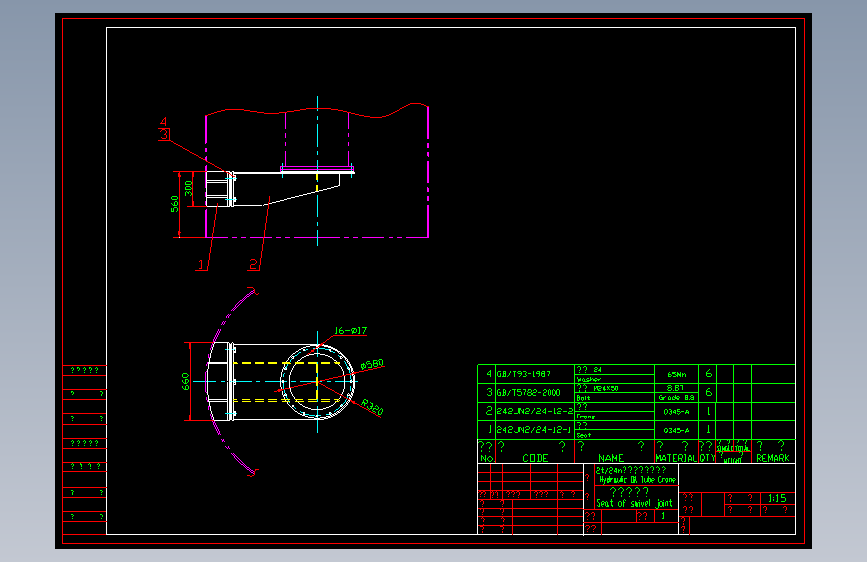
Task: Click quantity 6 in the Washer row
Action: pyautogui.click(x=708, y=373)
